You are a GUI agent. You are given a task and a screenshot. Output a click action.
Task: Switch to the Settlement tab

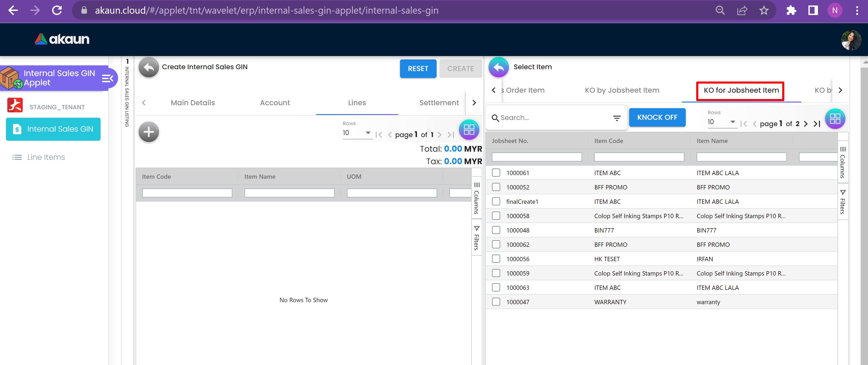point(439,102)
